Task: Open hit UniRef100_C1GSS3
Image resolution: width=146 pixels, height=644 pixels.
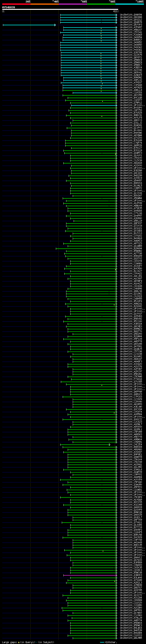Action: pos(131,635)
